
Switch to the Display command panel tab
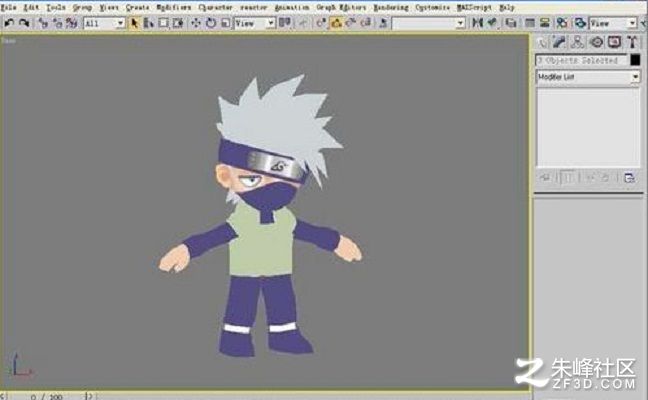614,42
